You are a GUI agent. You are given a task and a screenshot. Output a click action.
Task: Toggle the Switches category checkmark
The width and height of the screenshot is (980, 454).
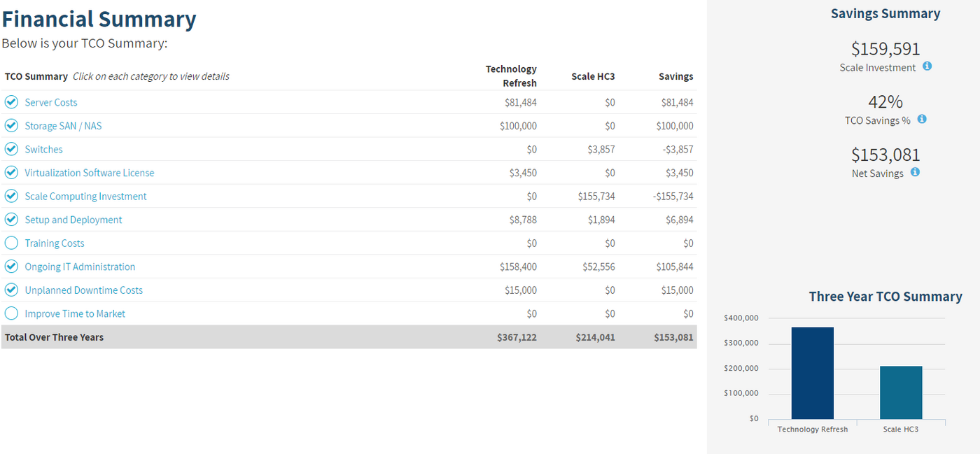click(11, 149)
